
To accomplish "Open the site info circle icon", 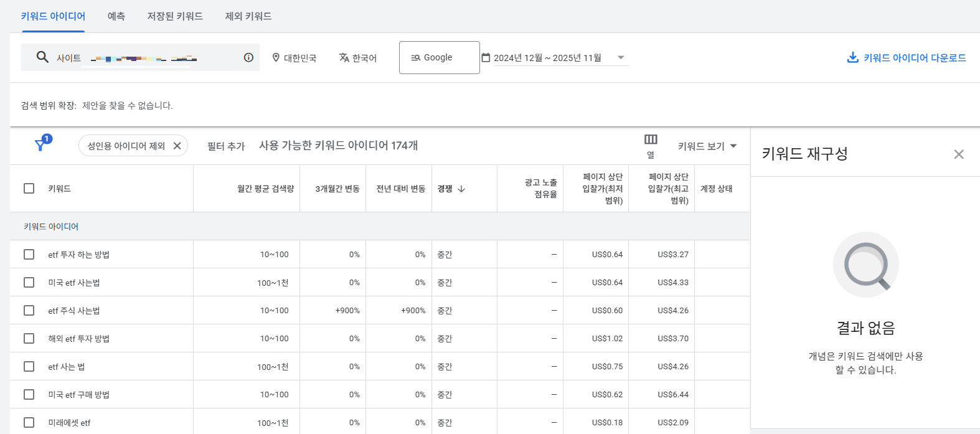I will [248, 57].
